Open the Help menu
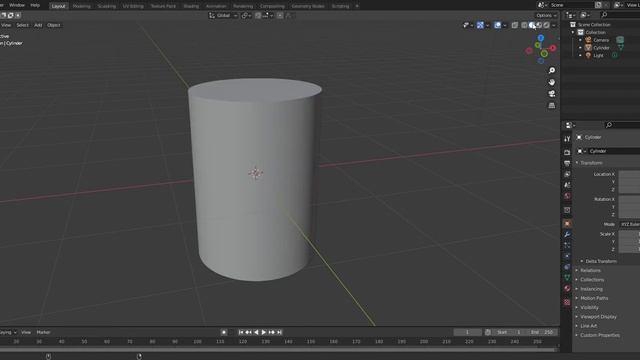 35,5
